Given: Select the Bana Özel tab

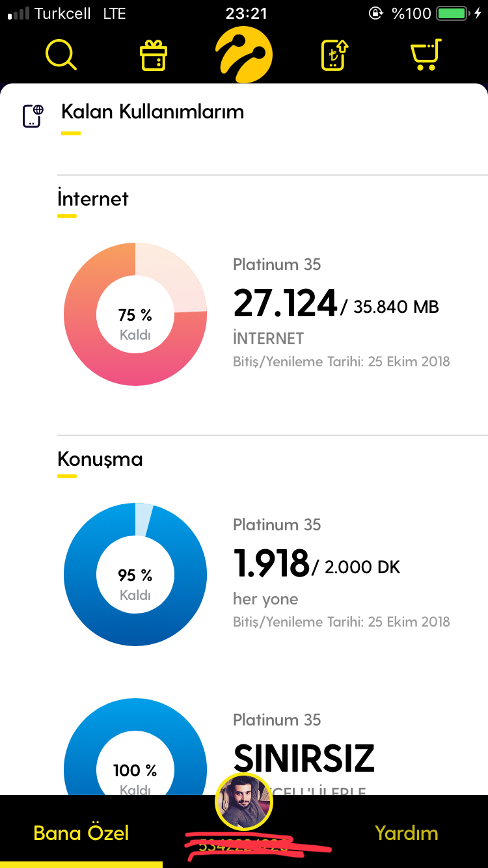Looking at the screenshot, I should [81, 833].
